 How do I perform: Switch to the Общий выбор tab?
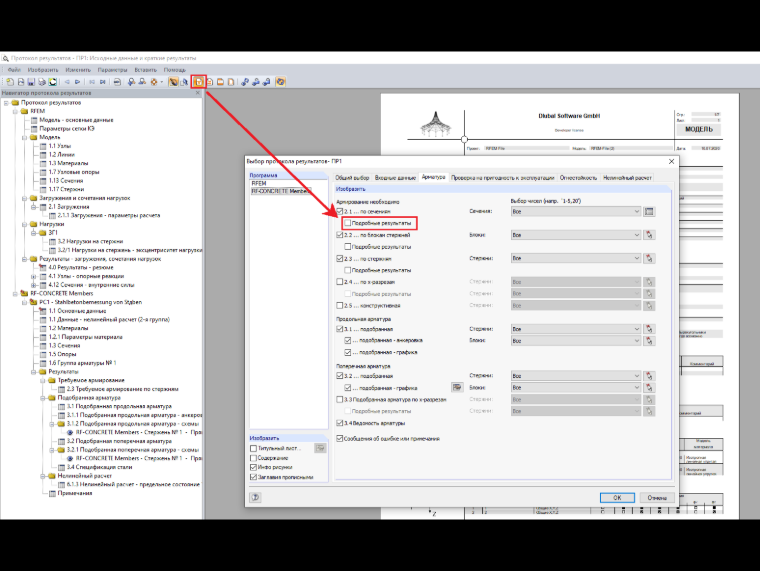[x=352, y=178]
